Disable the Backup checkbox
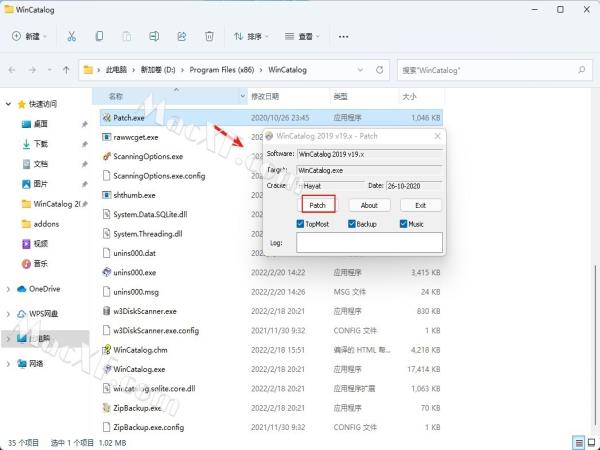This screenshot has height=450, width=600. [x=351, y=224]
